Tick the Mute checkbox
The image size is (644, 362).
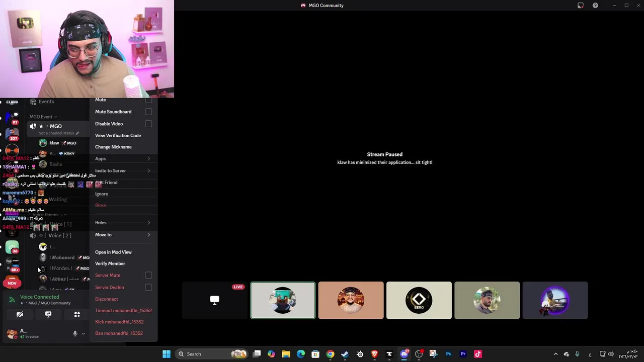[148, 100]
